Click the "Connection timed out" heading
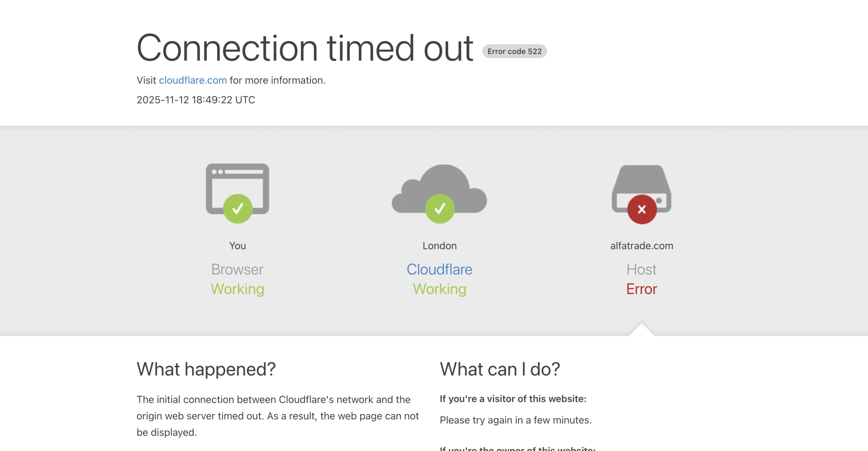 coord(304,48)
